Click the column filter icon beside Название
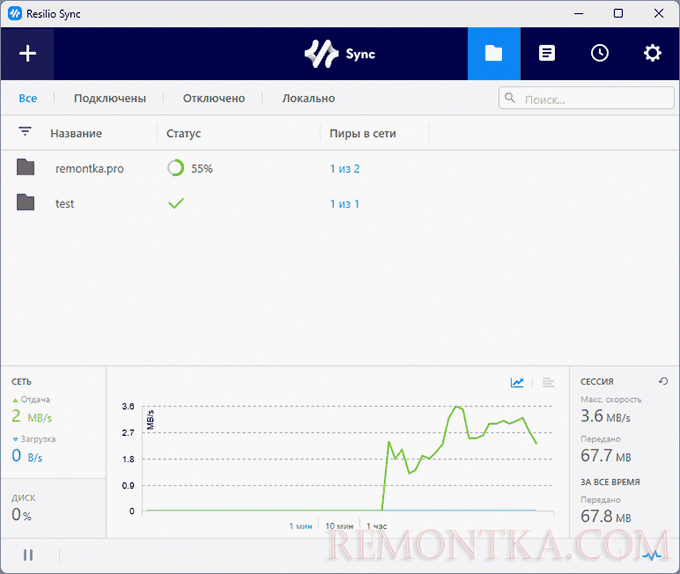The image size is (680, 574). [25, 131]
